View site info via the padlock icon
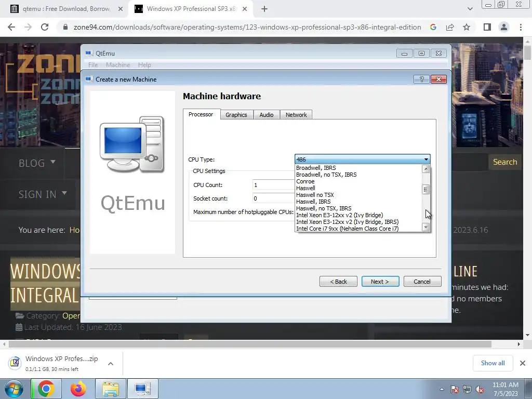The width and height of the screenshot is (532, 399). [65, 27]
